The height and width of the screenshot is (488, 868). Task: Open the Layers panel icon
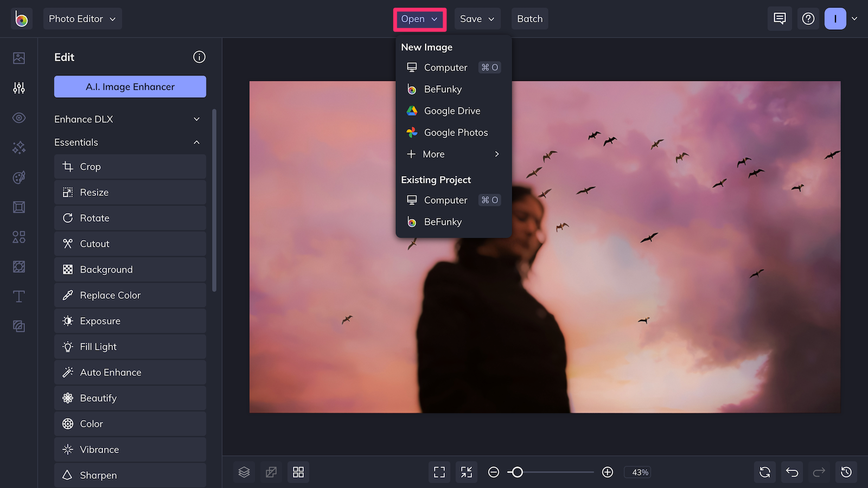[244, 472]
